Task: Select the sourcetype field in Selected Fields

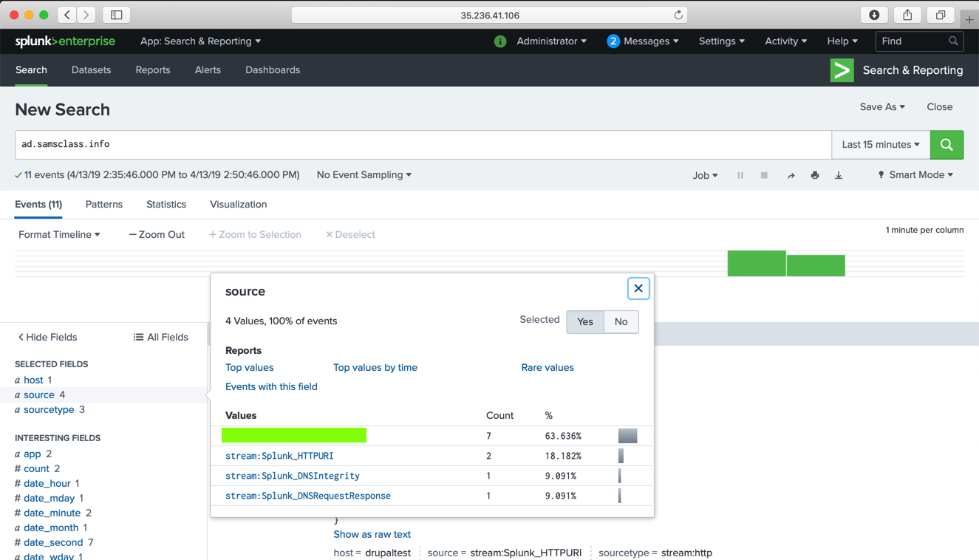Action: pyautogui.click(x=50, y=410)
